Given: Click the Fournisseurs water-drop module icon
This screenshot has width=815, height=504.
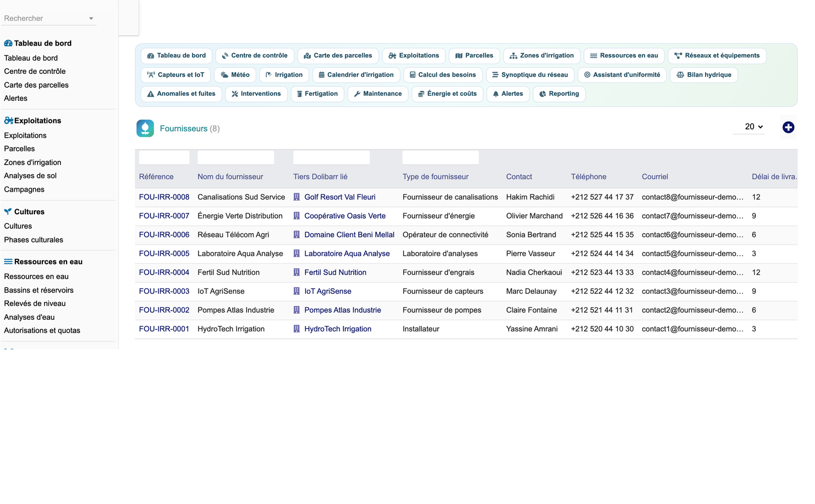Looking at the screenshot, I should coord(145,129).
